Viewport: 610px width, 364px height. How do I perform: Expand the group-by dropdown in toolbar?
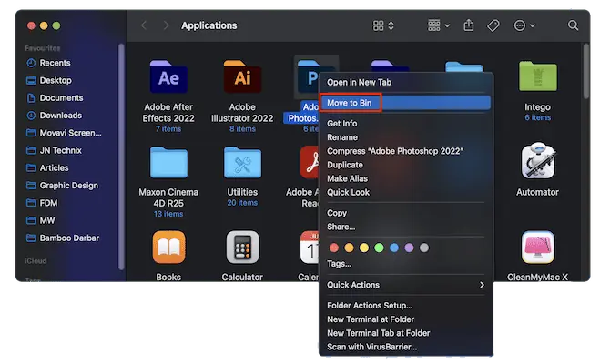pyautogui.click(x=437, y=26)
